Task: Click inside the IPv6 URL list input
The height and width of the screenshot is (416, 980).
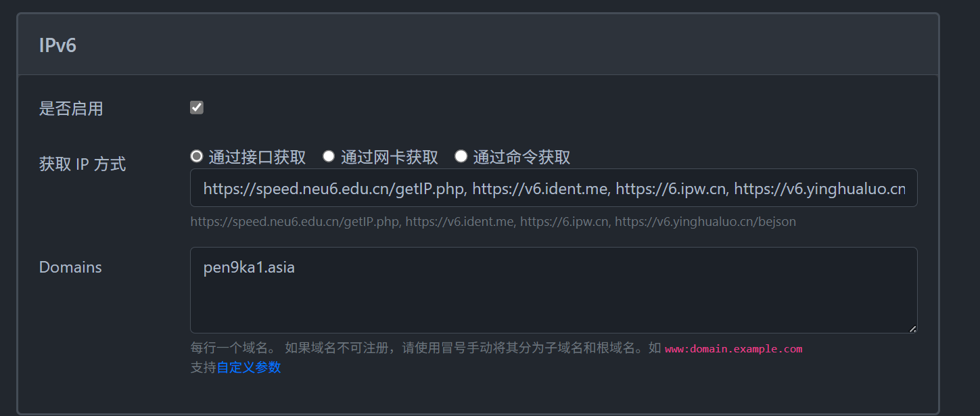Action: point(554,188)
